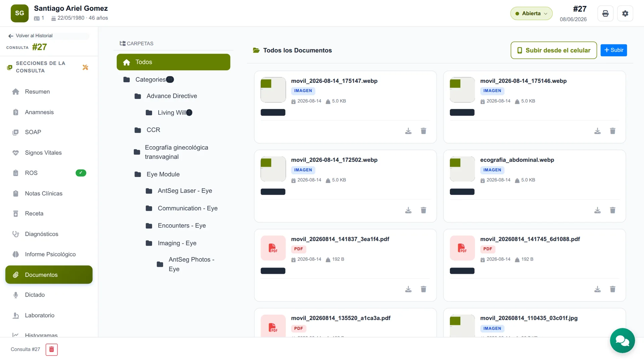Open the Anamnesis section
Image resolution: width=644 pixels, height=362 pixels.
tap(49, 112)
